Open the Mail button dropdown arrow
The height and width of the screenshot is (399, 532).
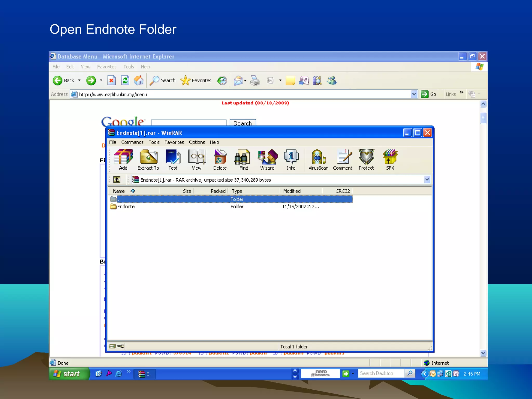(x=245, y=81)
